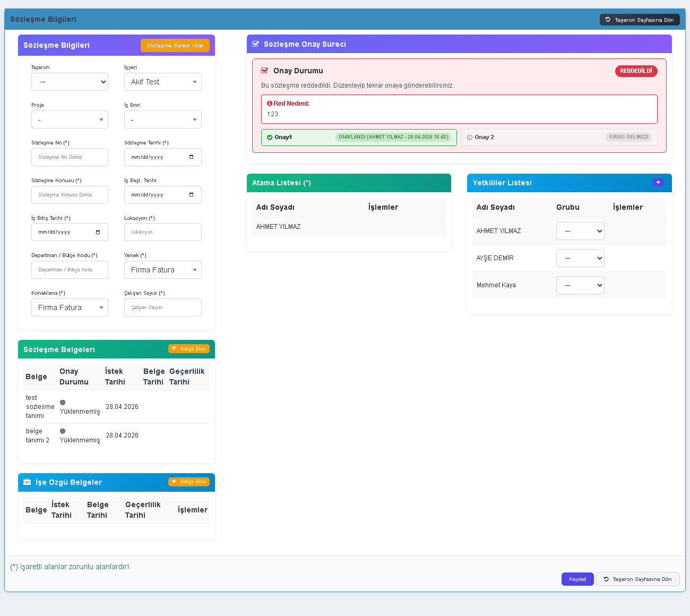
Task: Click the briefcase icon beside İşe Özgü Belgeler
Action: pos(27,482)
